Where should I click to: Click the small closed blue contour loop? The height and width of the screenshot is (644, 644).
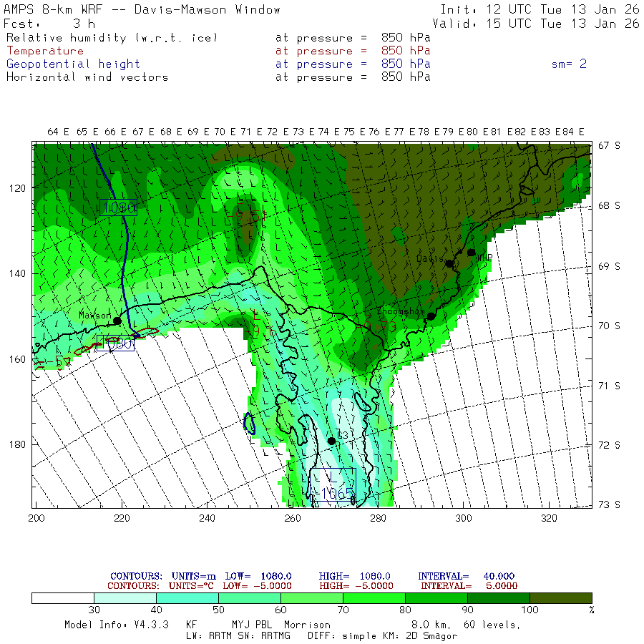click(249, 424)
